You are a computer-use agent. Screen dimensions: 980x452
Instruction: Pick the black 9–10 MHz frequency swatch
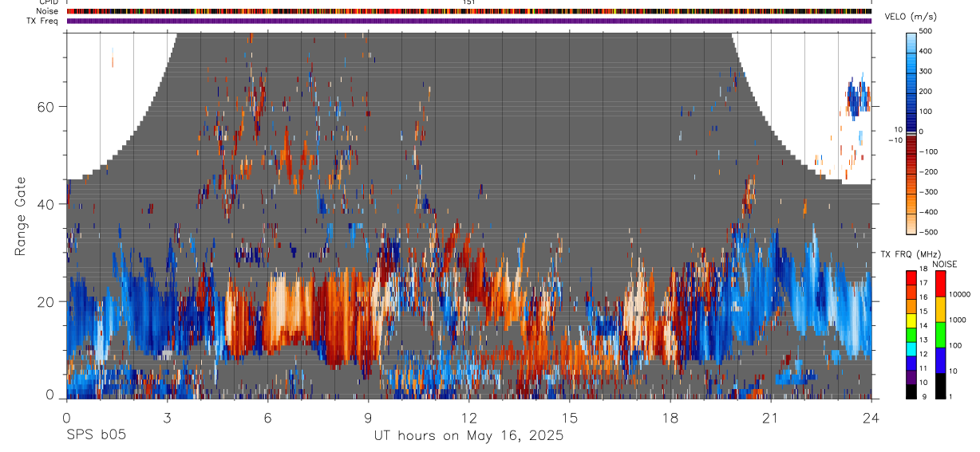coord(911,391)
